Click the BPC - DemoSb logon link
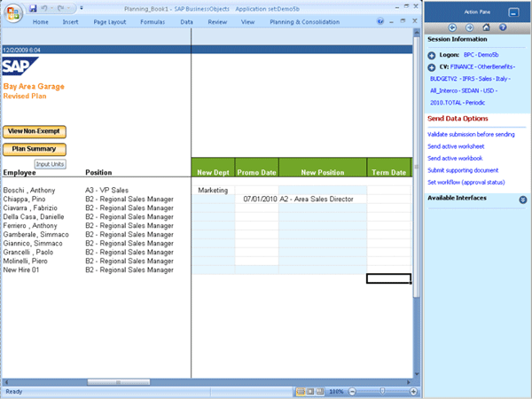Viewport: 532px width, 399px height. point(481,55)
